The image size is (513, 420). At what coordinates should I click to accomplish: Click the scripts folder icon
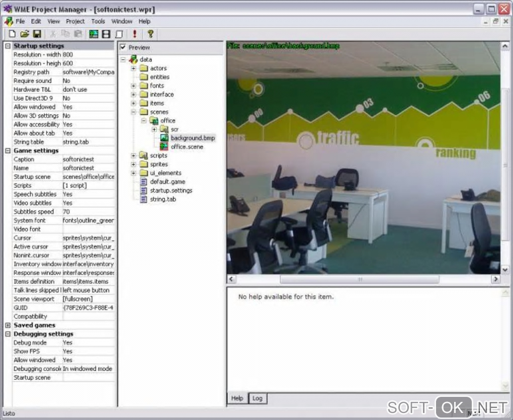click(x=144, y=155)
